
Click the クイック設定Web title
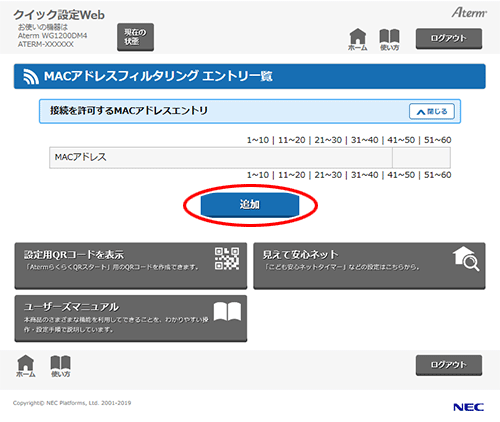(x=59, y=15)
